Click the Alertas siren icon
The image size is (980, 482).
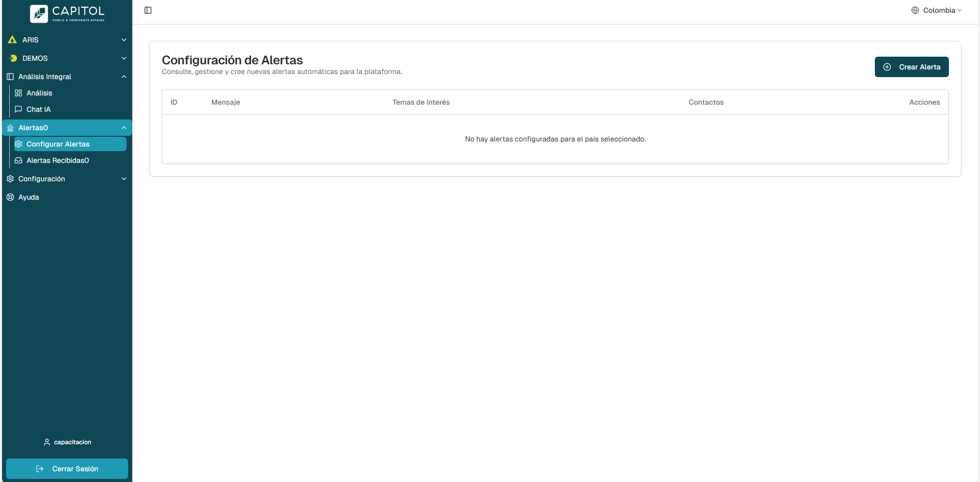point(10,128)
